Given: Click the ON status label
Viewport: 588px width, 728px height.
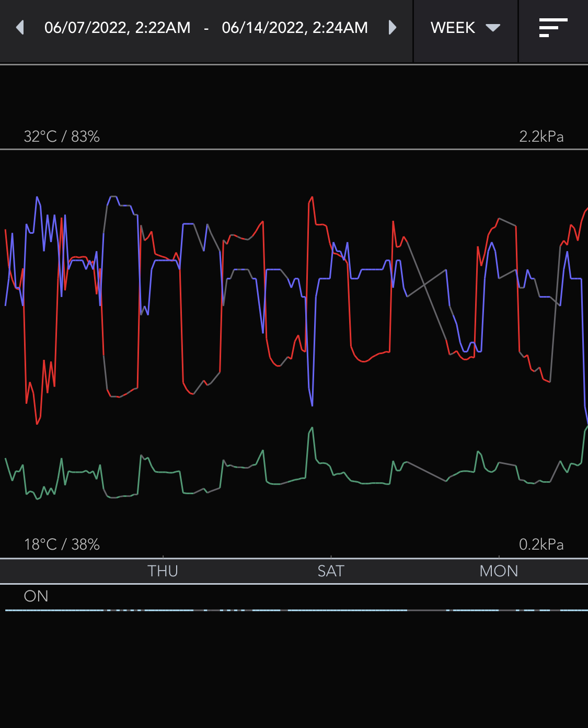Looking at the screenshot, I should click(x=36, y=596).
